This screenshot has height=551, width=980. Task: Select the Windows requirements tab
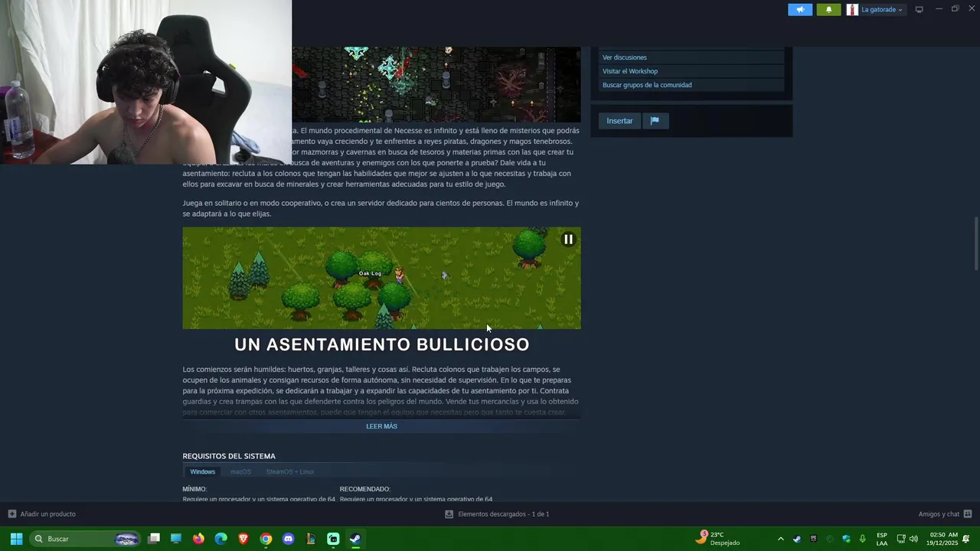pyautogui.click(x=203, y=471)
